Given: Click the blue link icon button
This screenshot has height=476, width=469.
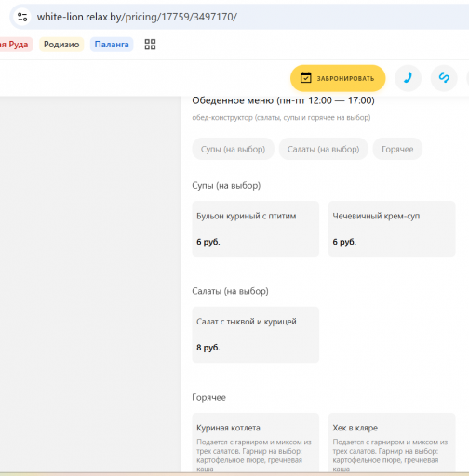Looking at the screenshot, I should click(x=444, y=78).
